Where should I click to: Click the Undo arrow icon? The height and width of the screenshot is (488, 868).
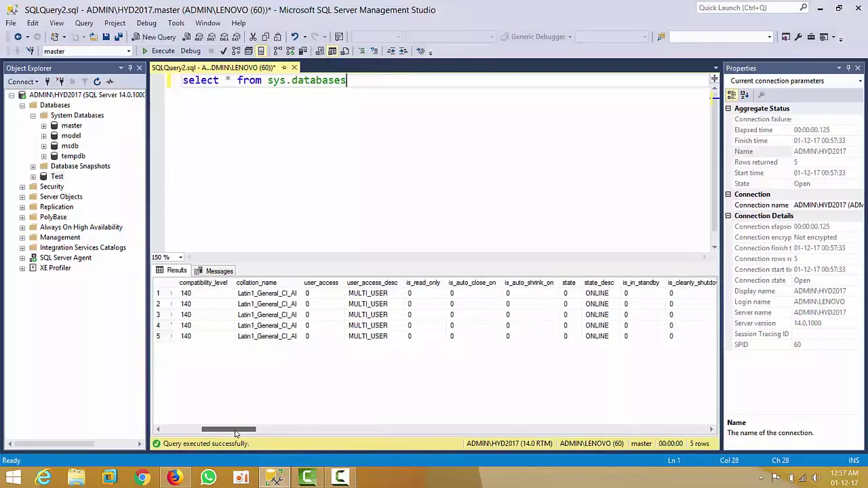(x=294, y=37)
